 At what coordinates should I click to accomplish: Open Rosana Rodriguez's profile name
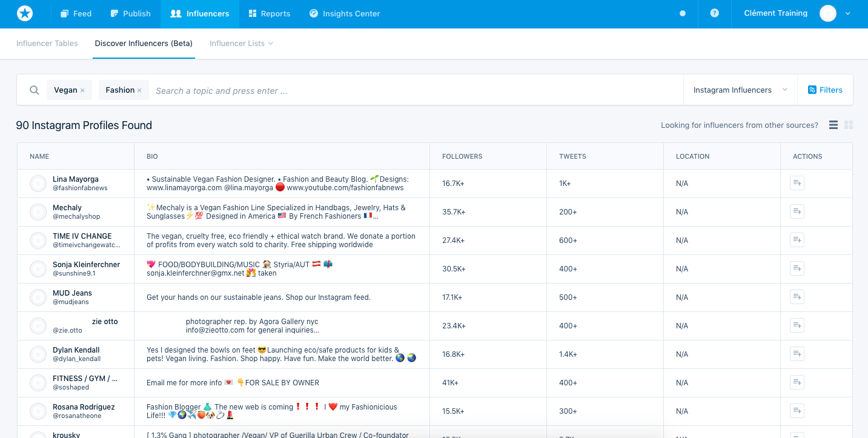click(84, 407)
